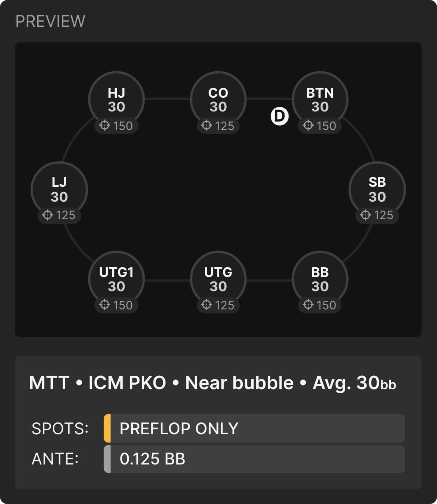Select the CO seat with 30 stack
Image resolution: width=437 pixels, height=504 pixels.
[x=218, y=100]
